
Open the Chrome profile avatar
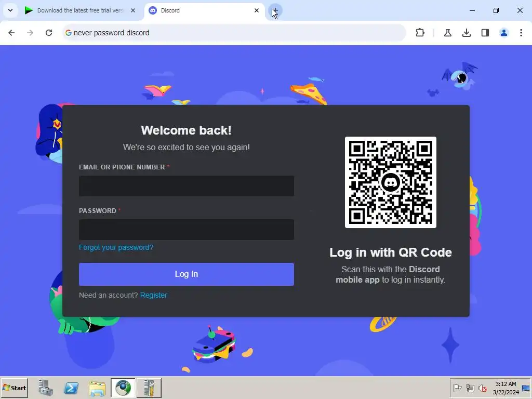pyautogui.click(x=504, y=33)
